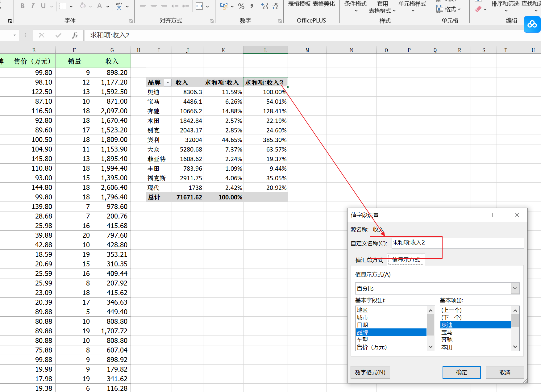
Task: Click the insert function fx icon
Action: 75,35
